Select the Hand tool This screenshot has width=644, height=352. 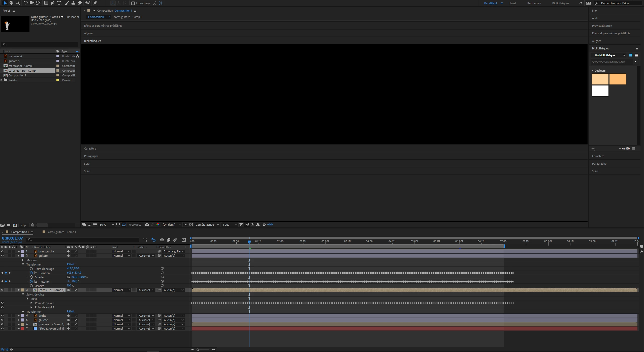(x=11, y=3)
